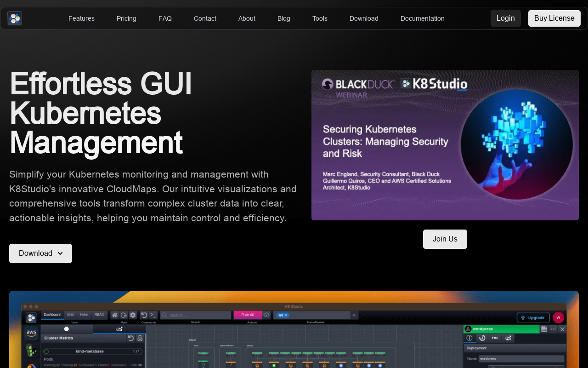The image size is (588, 368).
Task: Select the Grid tab in the app preview
Action: (70, 315)
